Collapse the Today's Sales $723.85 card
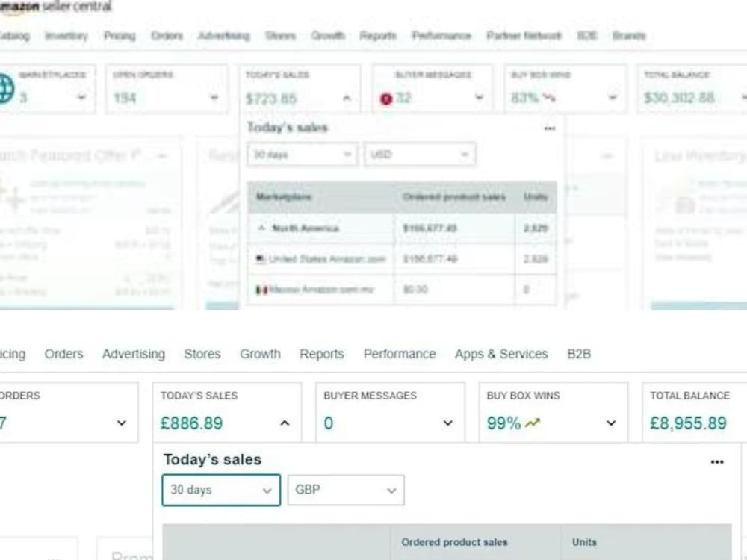Viewport: 747px width, 560px height. click(x=347, y=98)
